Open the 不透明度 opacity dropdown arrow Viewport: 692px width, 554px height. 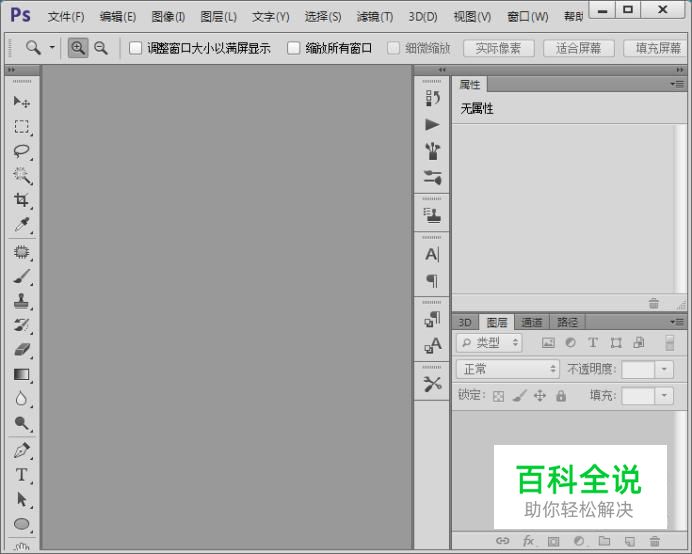click(x=664, y=369)
